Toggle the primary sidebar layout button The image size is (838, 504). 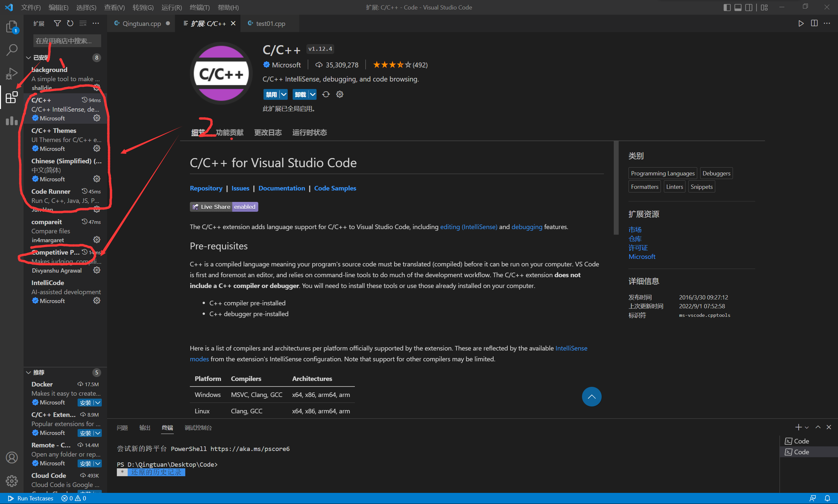[x=727, y=8]
